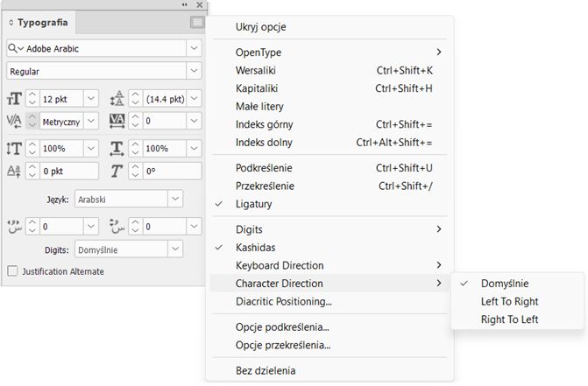Screen dimensions: 588x386
Task: Click the font size stepper arrows
Action: pyautogui.click(x=32, y=99)
